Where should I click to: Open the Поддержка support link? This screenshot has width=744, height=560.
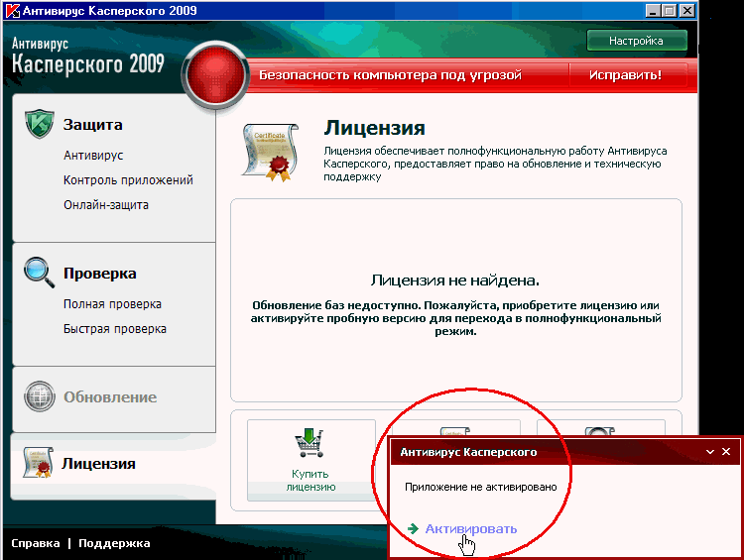(114, 543)
